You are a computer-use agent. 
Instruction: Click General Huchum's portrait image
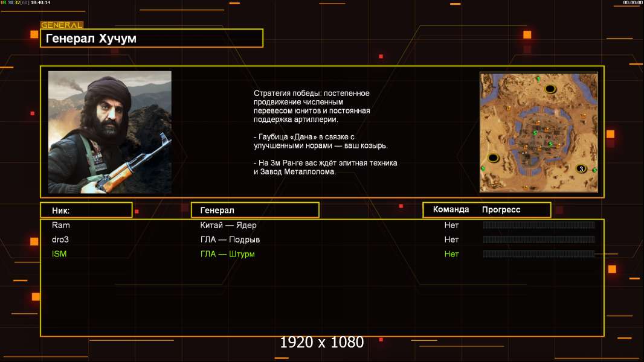tap(110, 132)
